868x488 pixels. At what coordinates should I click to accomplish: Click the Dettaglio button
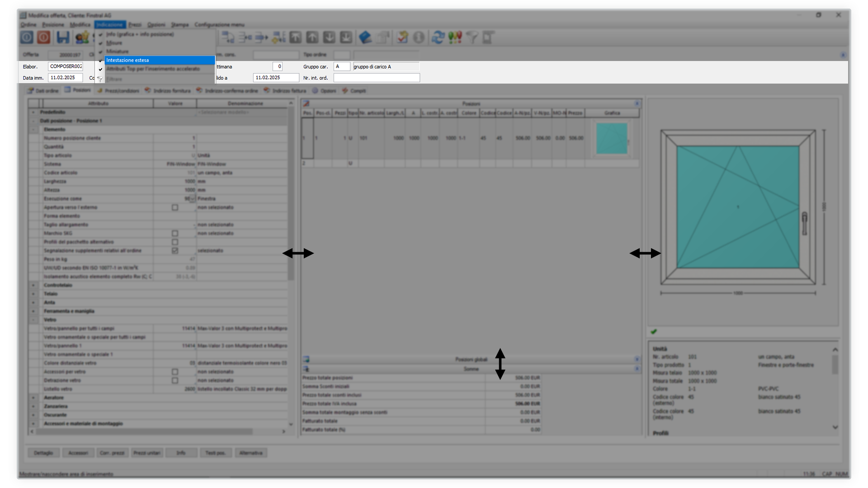pyautogui.click(x=43, y=453)
